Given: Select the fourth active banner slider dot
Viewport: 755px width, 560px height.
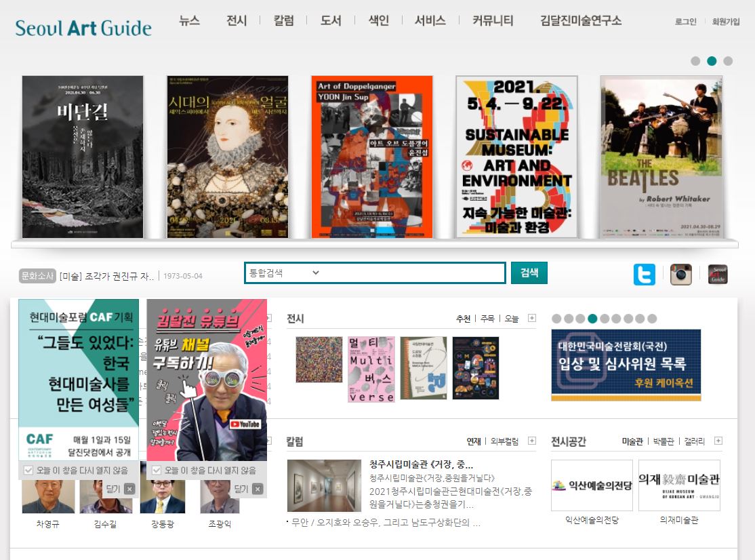Looking at the screenshot, I should click(592, 318).
